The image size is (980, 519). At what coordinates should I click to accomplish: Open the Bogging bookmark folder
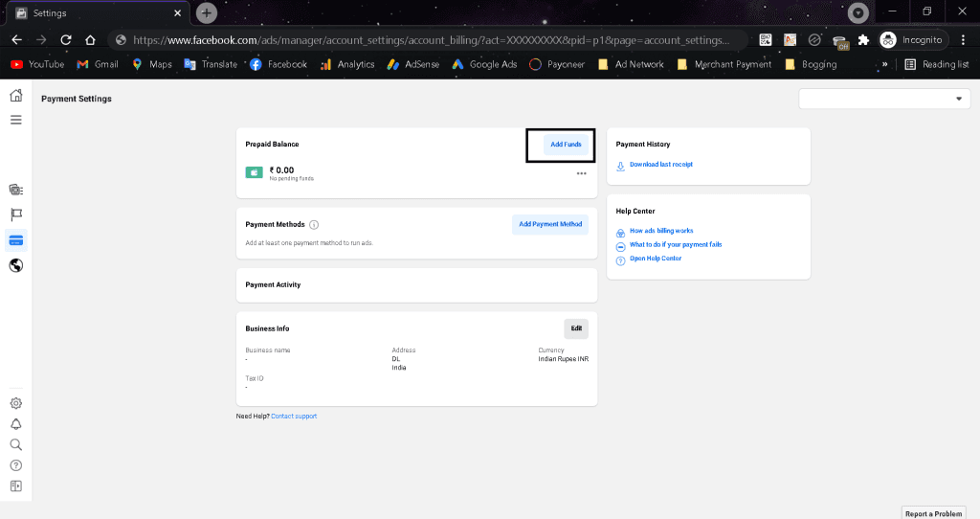click(810, 64)
